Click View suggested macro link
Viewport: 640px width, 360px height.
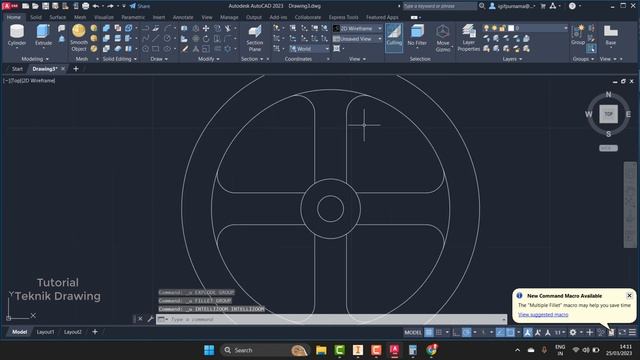point(543,314)
